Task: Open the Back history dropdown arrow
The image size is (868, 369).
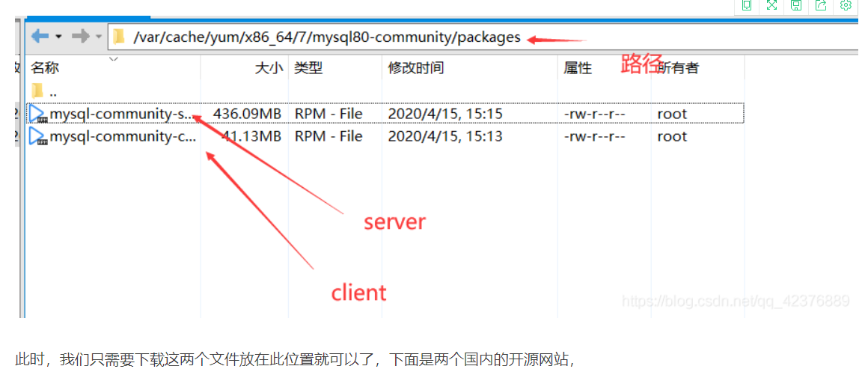Action: (x=58, y=37)
